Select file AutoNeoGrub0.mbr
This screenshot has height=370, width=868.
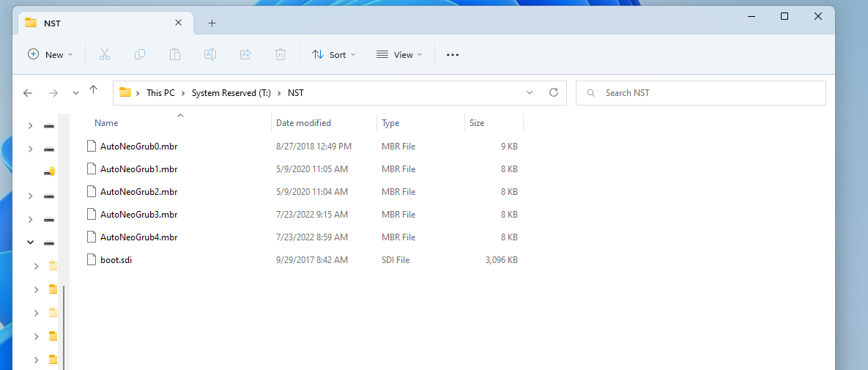point(139,147)
